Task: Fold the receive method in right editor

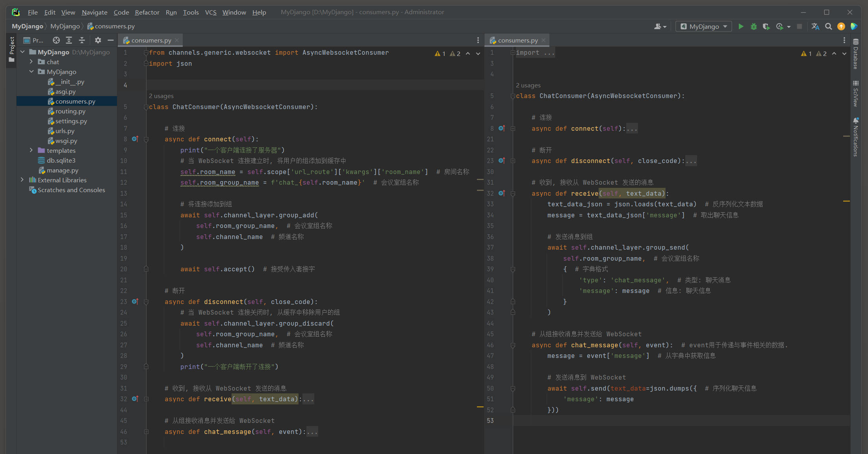Action: pyautogui.click(x=513, y=194)
